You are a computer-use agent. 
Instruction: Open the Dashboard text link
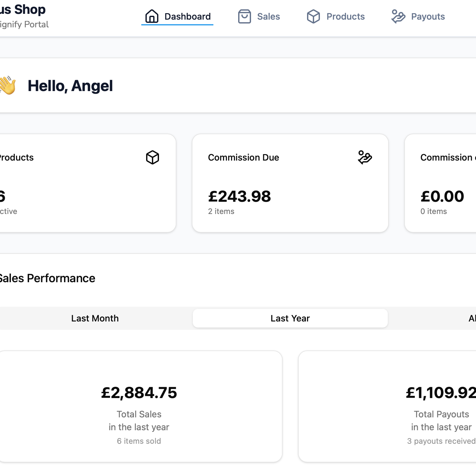click(187, 16)
